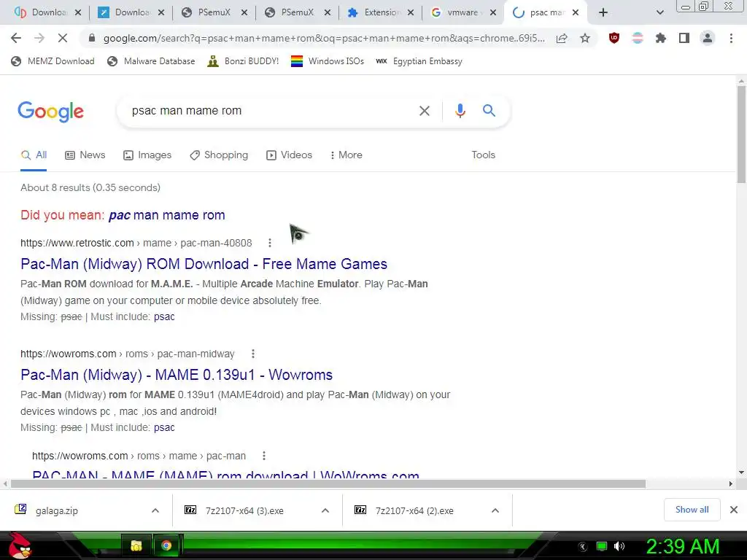This screenshot has width=747, height=560.
Task: Open the Malware Database bookmark
Action: coord(152,61)
